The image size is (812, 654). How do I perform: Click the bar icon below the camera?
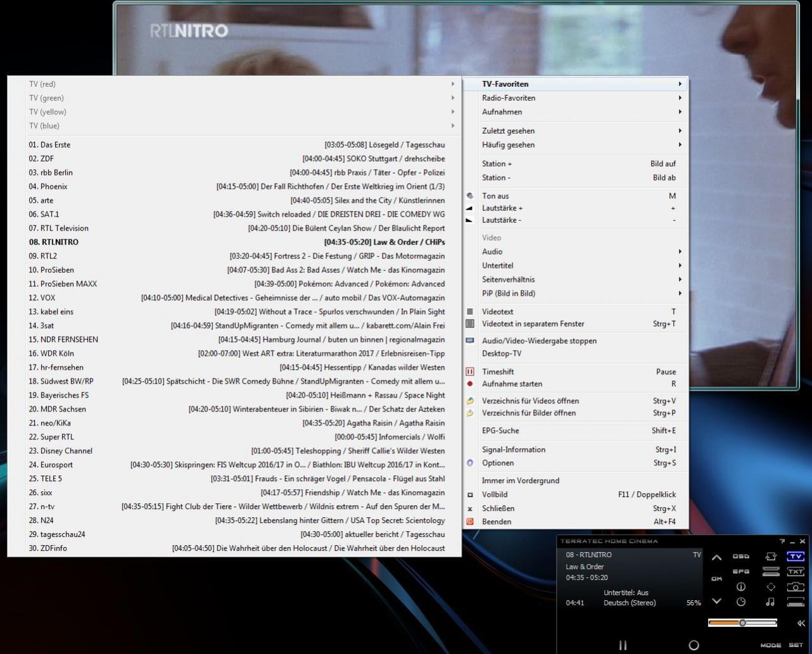pyautogui.click(x=796, y=602)
